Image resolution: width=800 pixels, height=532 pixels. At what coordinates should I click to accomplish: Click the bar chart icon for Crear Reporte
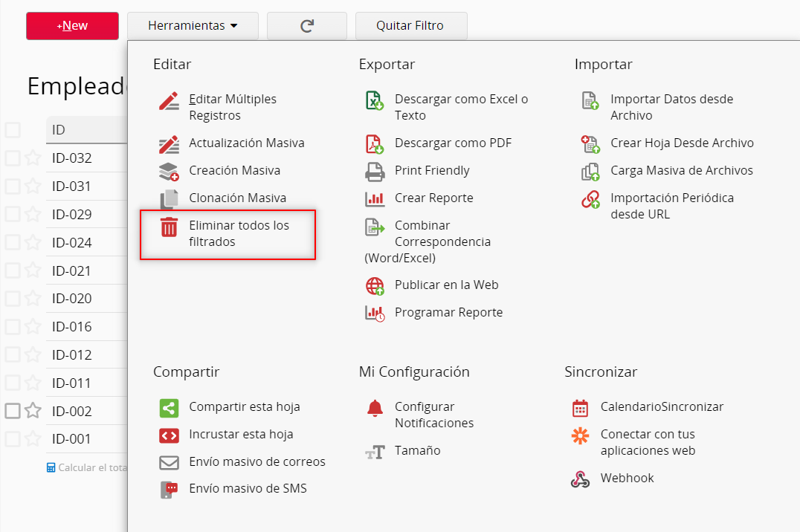(x=375, y=198)
